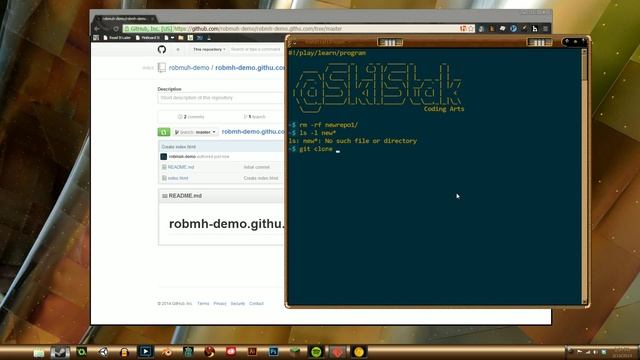Image resolution: width=640 pixels, height=360 pixels.
Task: Open the robmh-demo.githu repository title link
Action: 250,68
